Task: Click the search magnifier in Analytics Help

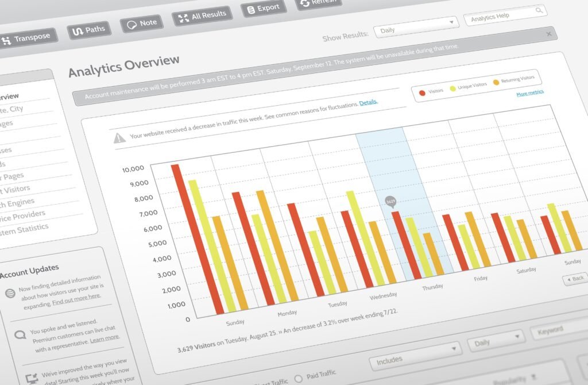Action: [x=539, y=10]
